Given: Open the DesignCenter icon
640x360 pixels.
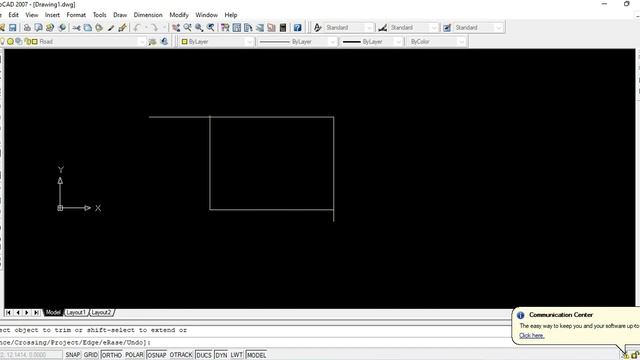Looking at the screenshot, I should point(236,28).
